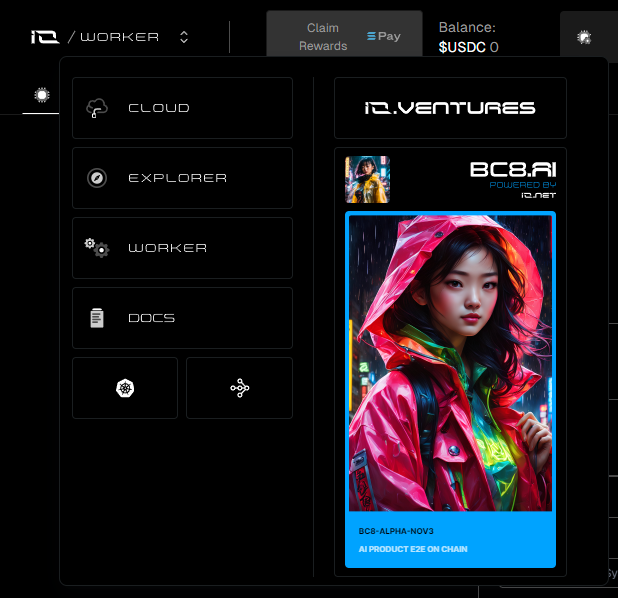Open the node graph icon tile

(240, 388)
